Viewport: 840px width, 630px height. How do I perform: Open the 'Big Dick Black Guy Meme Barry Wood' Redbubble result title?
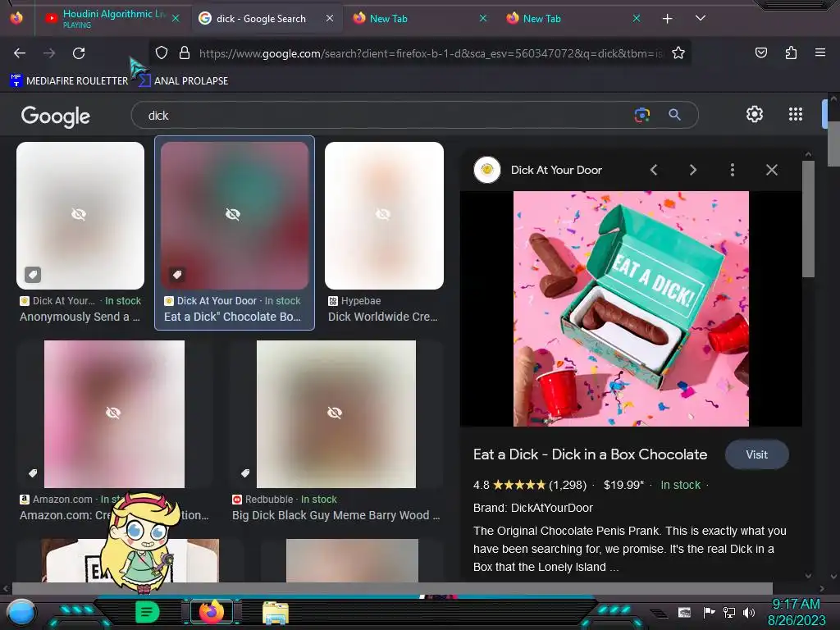[x=336, y=515]
